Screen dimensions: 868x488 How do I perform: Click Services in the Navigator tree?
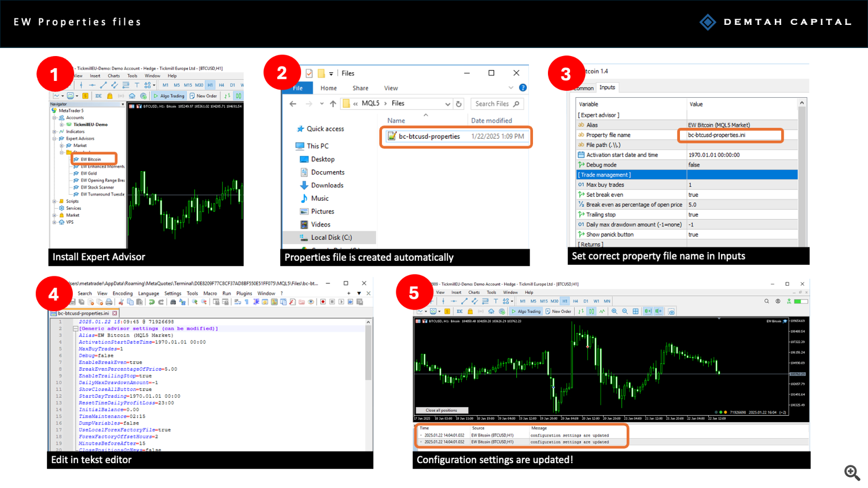(x=73, y=208)
